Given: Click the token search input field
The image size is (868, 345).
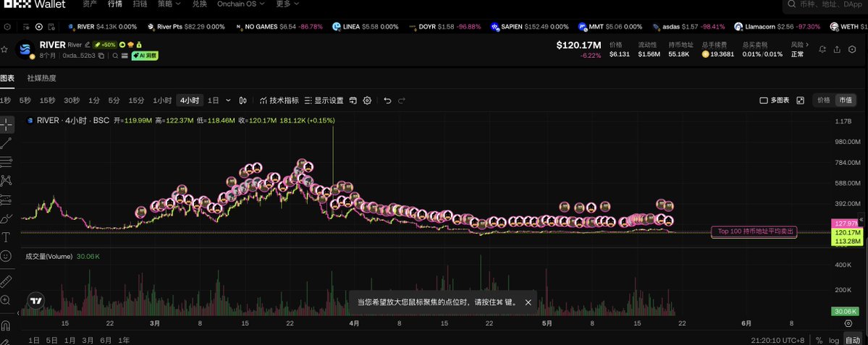Looking at the screenshot, I should coord(825,4).
